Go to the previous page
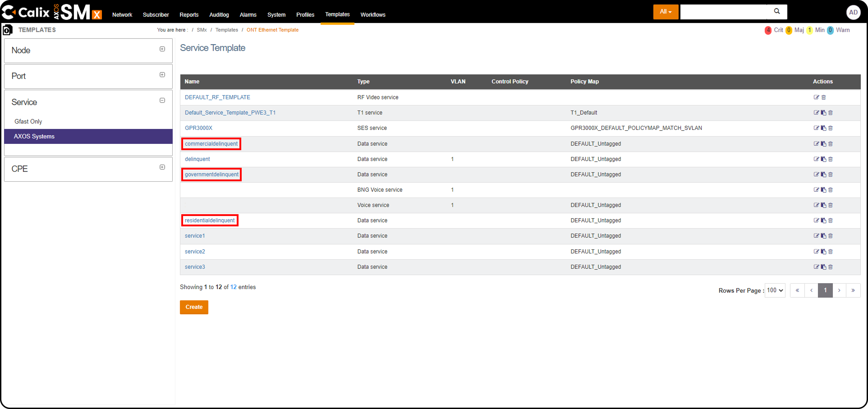Image resolution: width=868 pixels, height=409 pixels. click(811, 290)
